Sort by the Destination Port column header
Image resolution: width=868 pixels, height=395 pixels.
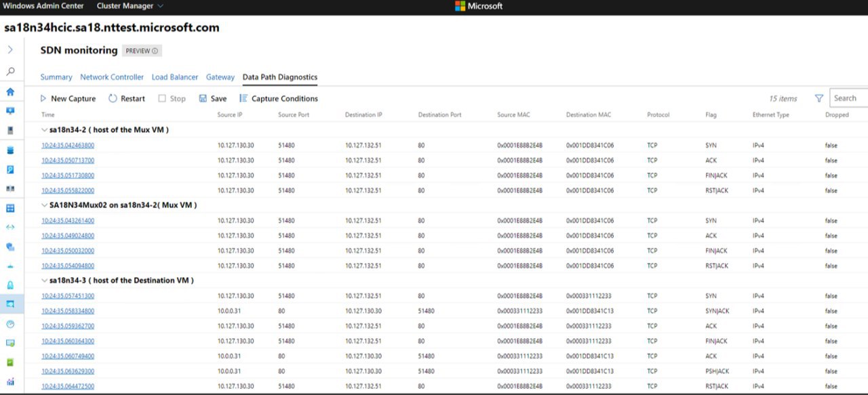439,115
